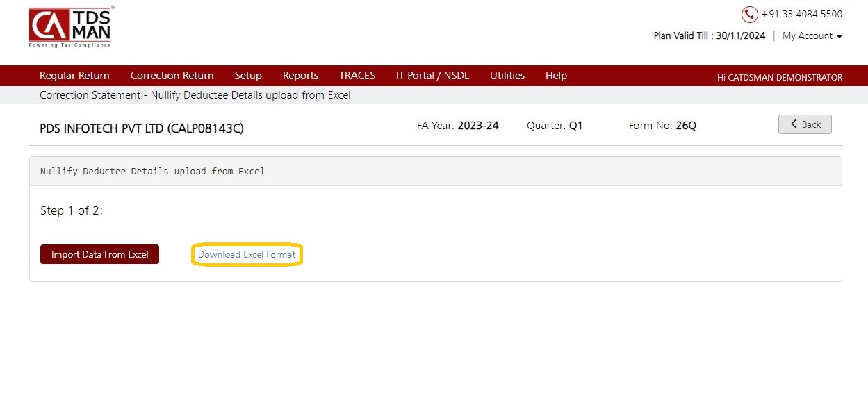Open the TRACES menu
This screenshot has height=398, width=868.
[x=357, y=76]
